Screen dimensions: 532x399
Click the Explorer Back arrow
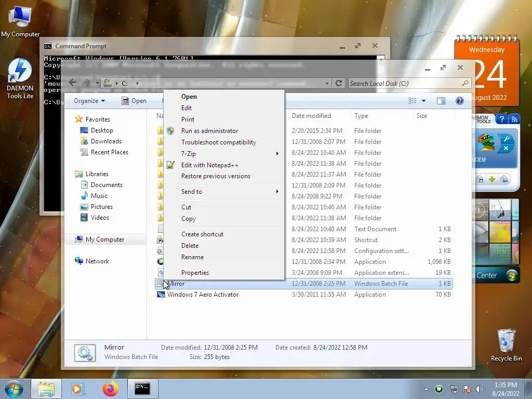coord(72,83)
